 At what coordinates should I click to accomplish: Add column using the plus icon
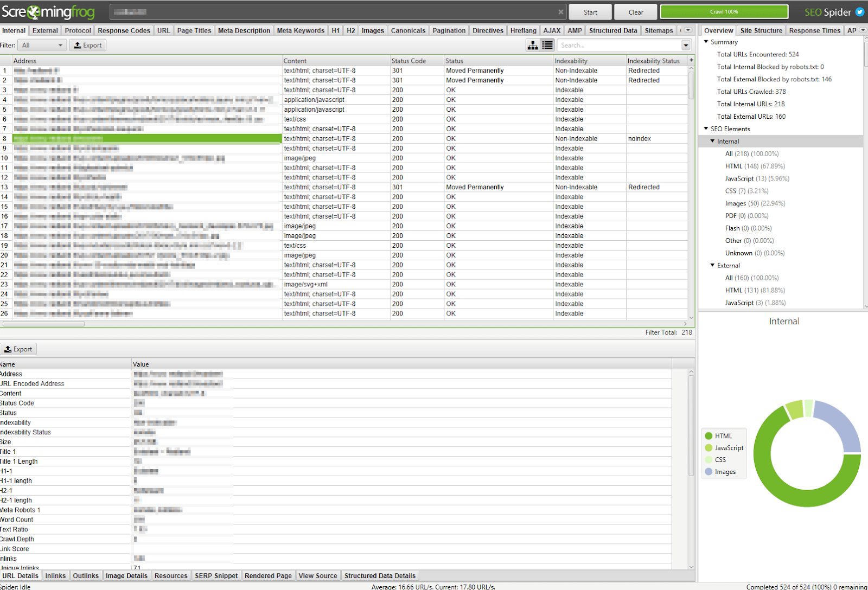(x=691, y=60)
